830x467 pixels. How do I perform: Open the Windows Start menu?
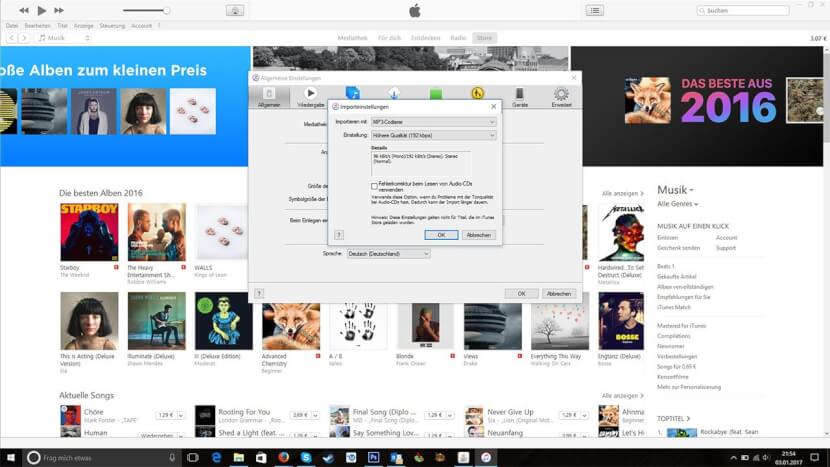tap(11, 457)
